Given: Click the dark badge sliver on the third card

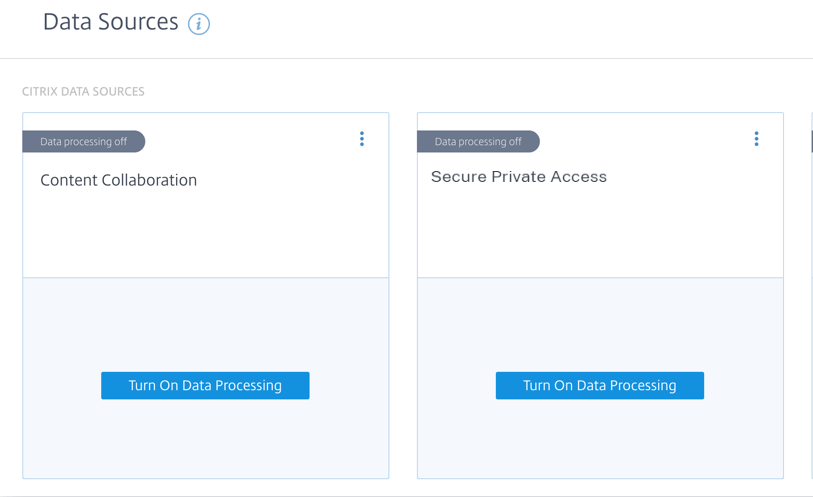Looking at the screenshot, I should 811,142.
